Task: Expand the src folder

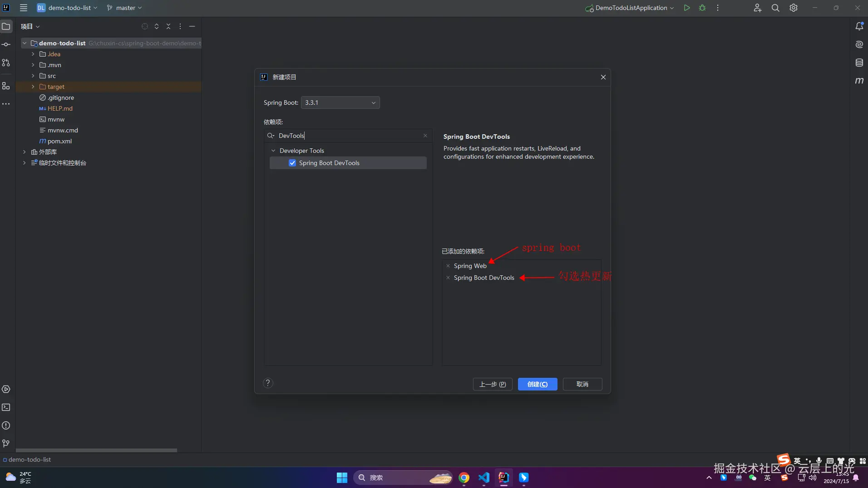Action: (33, 76)
